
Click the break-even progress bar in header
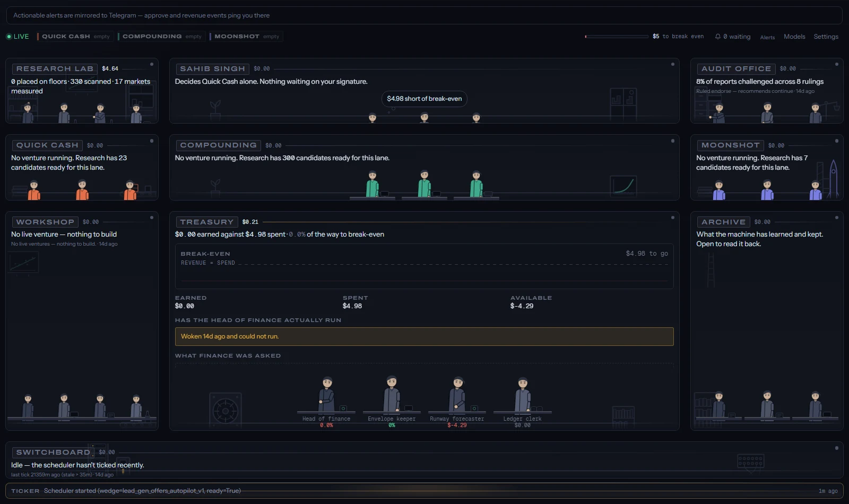coord(617,37)
